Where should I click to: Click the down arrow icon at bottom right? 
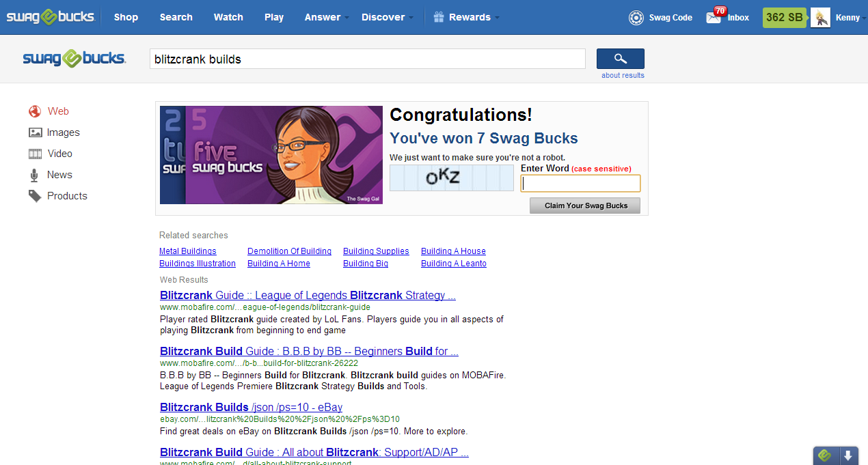coord(848,455)
